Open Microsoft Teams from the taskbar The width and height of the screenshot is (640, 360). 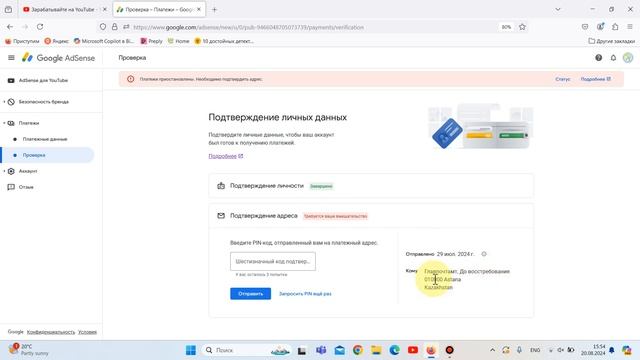pos(321,350)
